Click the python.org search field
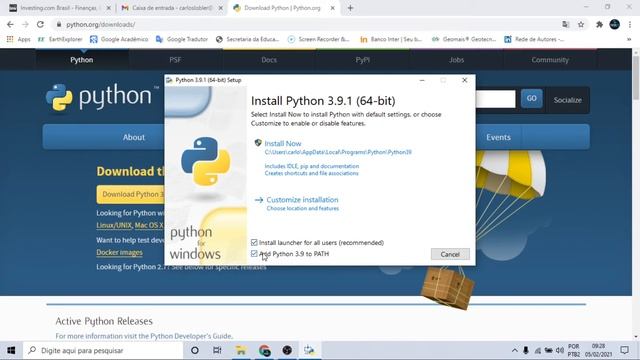 [x=496, y=99]
